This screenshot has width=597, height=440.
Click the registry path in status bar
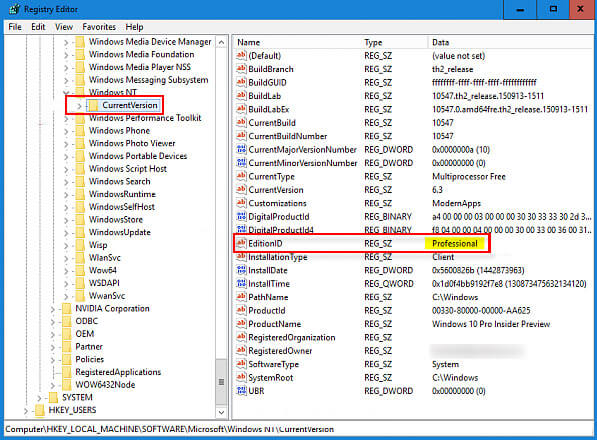click(169, 429)
